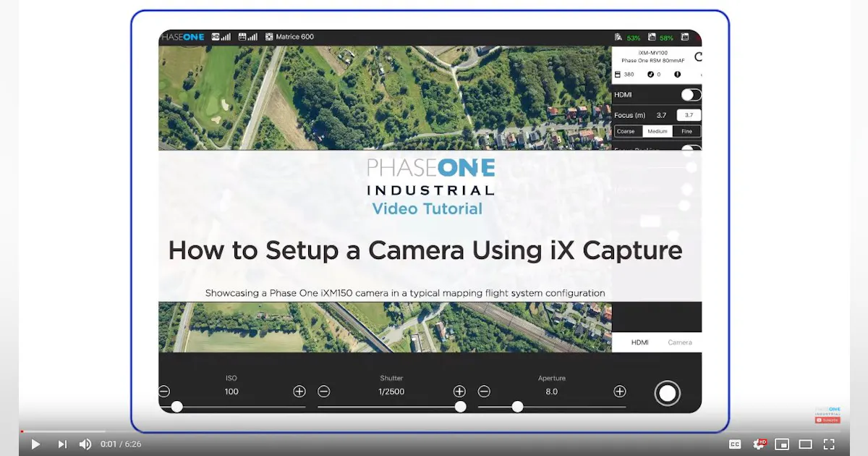This screenshot has height=456, width=868.
Task: Skip to the next video
Action: point(62,444)
